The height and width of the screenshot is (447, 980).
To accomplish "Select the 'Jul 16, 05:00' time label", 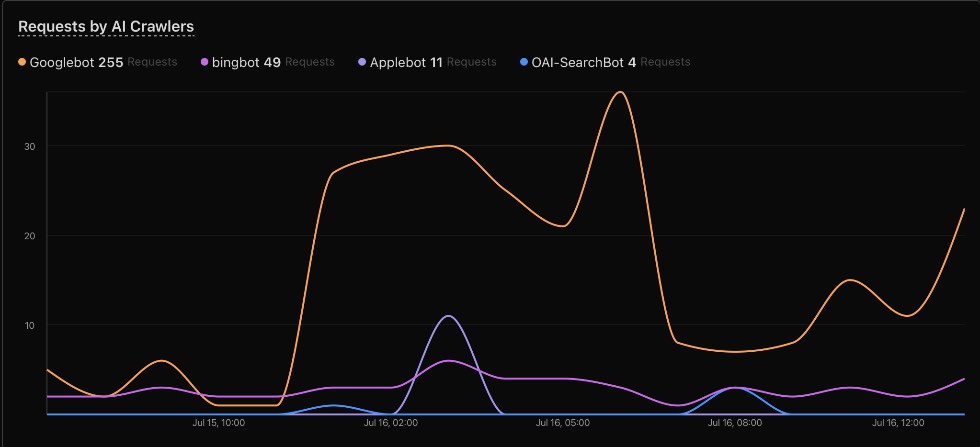I will [563, 423].
